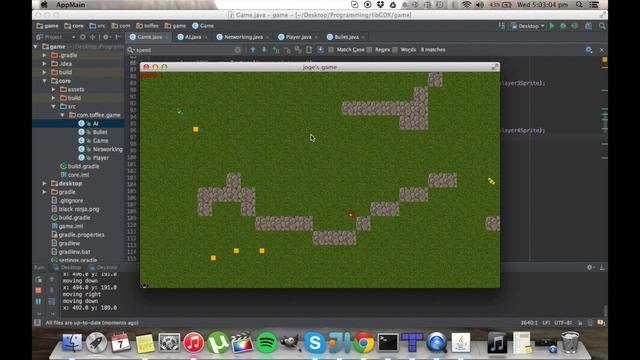The image size is (640, 360).
Task: Open Skype from the dock
Action: click(x=315, y=342)
